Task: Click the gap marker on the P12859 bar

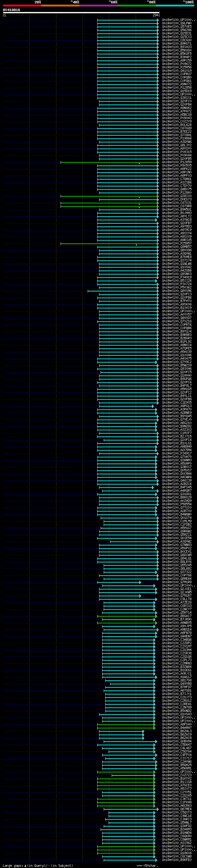Action: [139, 164]
